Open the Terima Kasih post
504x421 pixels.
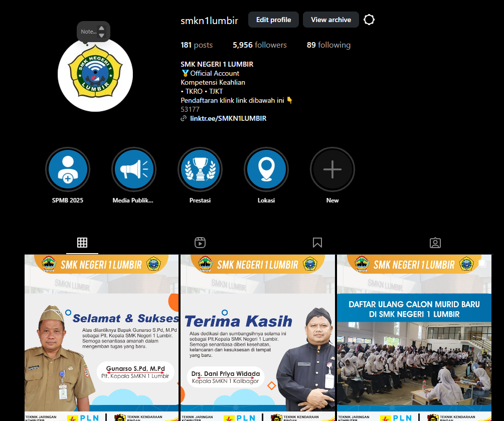(x=258, y=338)
